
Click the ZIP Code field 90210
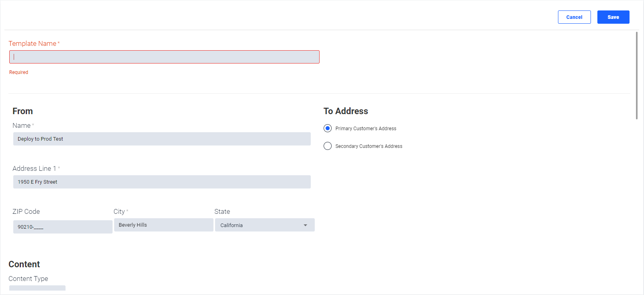coord(63,227)
